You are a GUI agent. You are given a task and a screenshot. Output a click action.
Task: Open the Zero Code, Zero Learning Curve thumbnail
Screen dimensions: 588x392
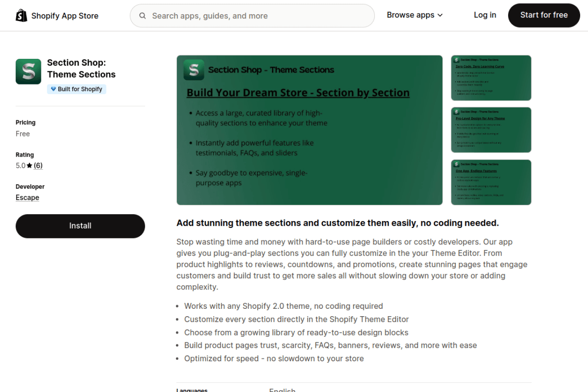[491, 78]
